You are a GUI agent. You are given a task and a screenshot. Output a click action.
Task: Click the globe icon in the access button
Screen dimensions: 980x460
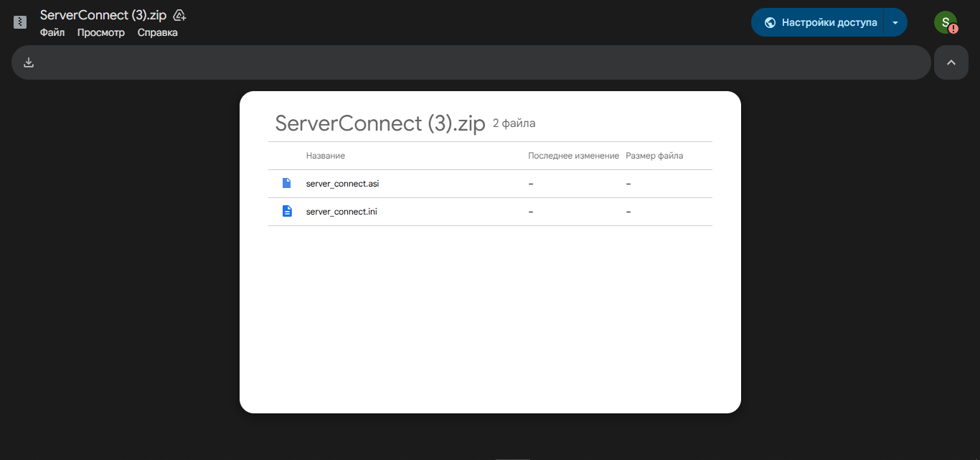click(x=770, y=22)
